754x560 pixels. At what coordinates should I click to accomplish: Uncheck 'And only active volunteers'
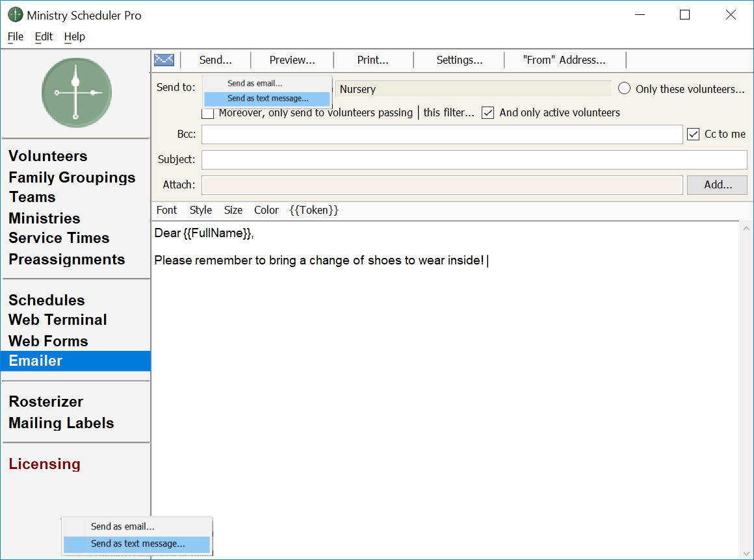pyautogui.click(x=488, y=113)
